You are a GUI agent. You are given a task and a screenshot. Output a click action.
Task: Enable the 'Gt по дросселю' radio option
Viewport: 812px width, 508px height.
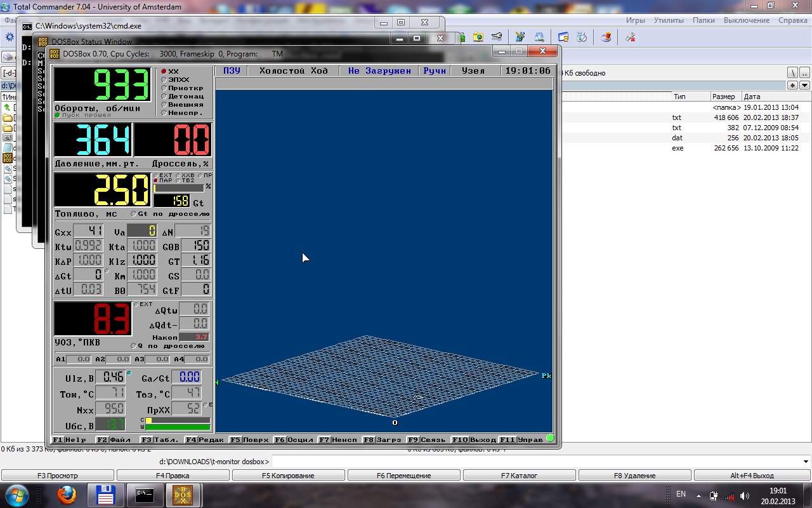tap(133, 214)
